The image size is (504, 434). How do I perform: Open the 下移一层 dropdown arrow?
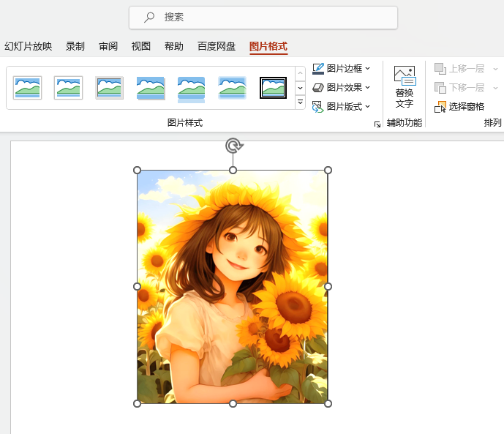tap(496, 88)
